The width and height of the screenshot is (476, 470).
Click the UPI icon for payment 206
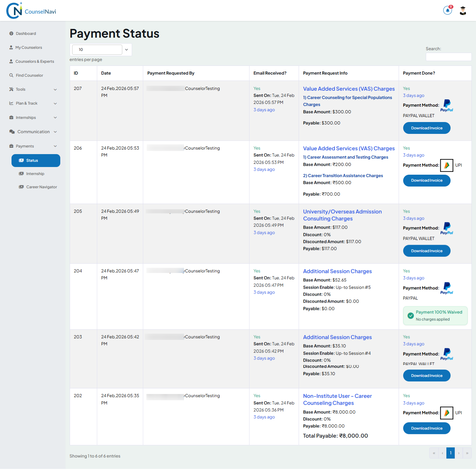pos(447,165)
